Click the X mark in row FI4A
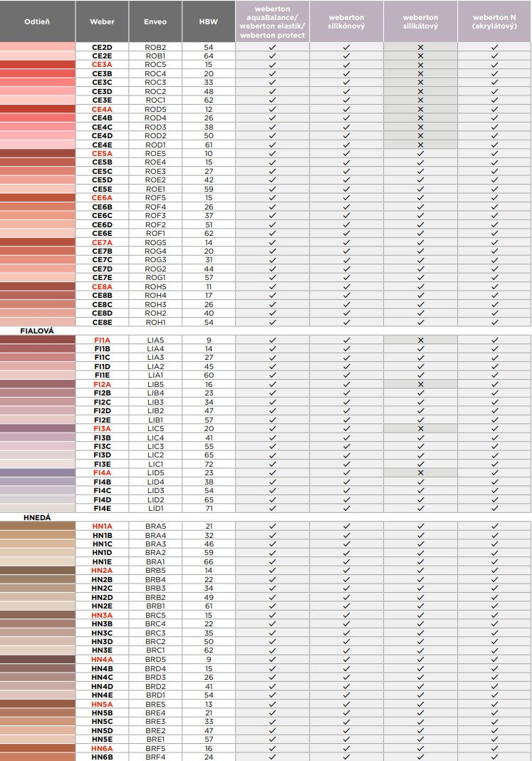The width and height of the screenshot is (532, 761). point(420,472)
